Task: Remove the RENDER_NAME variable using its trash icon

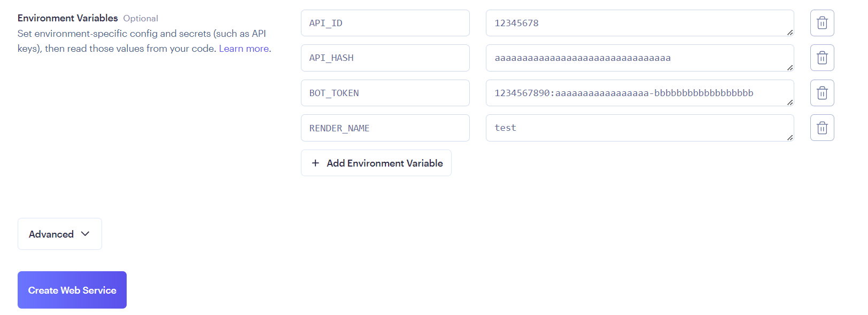Action: 821,128
